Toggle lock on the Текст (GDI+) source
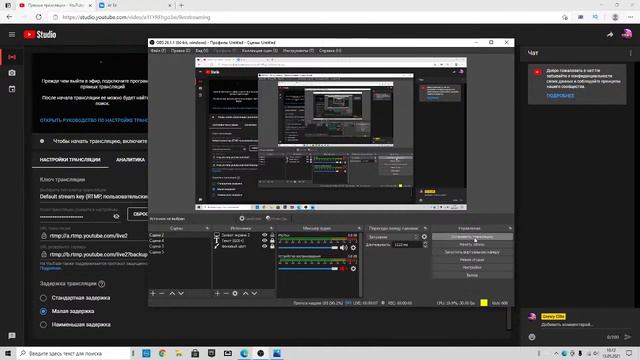The image size is (640, 360). click(272, 241)
